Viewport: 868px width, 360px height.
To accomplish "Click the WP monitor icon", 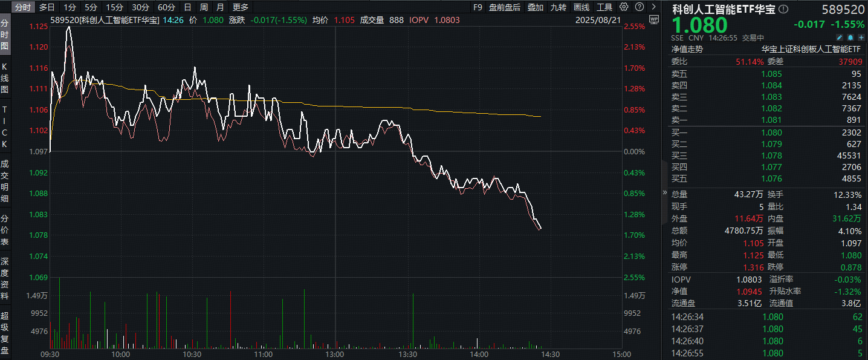I will [653, 19].
